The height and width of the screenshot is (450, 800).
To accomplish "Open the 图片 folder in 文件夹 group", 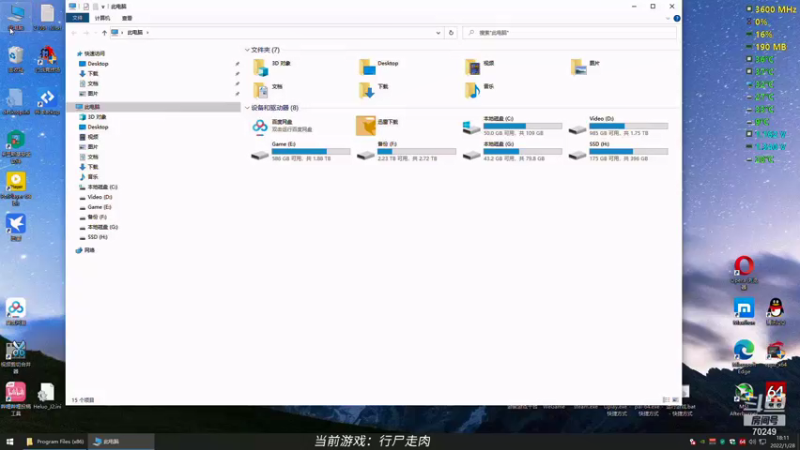I will (x=585, y=67).
